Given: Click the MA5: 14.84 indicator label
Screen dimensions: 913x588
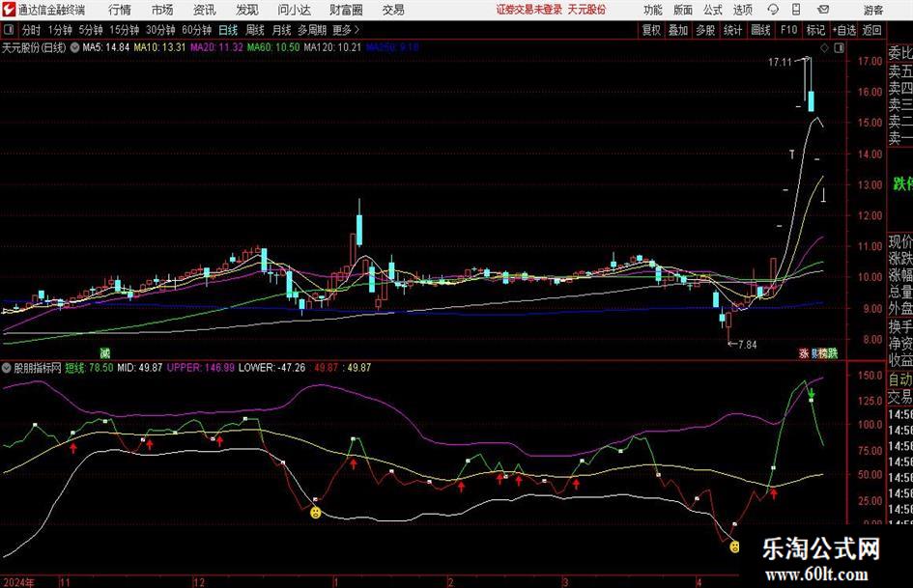Looking at the screenshot, I should point(106,47).
